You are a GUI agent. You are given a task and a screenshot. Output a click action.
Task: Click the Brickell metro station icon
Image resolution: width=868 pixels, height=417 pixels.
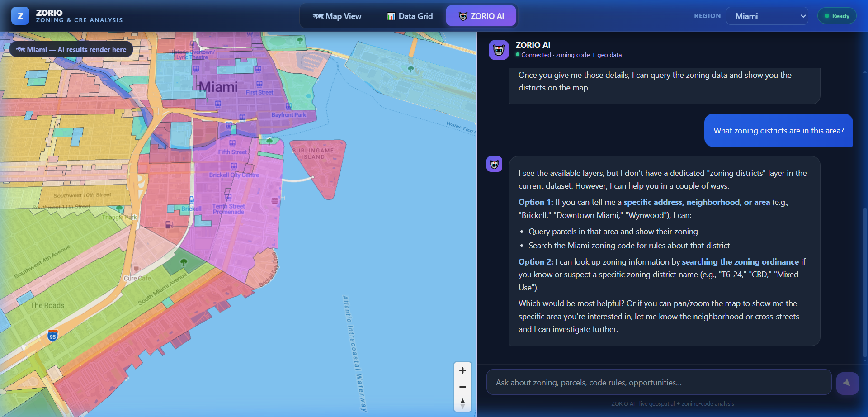[191, 199]
